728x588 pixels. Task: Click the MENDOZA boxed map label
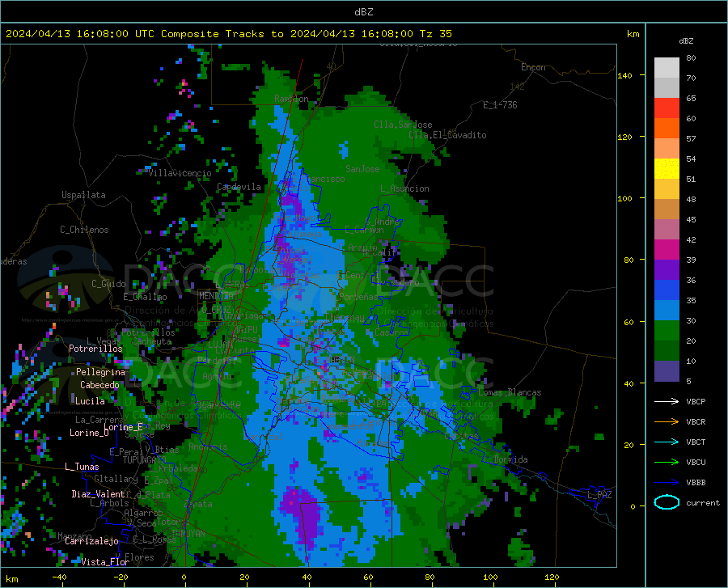[x=215, y=296]
